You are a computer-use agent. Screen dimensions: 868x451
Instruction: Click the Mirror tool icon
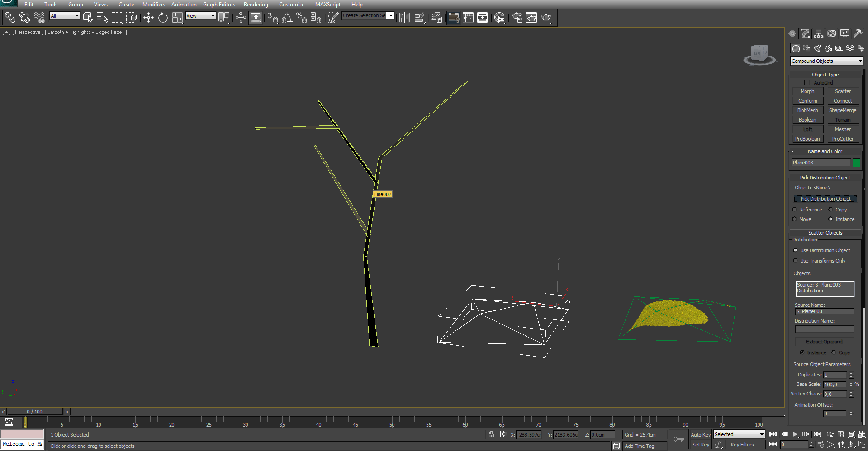(x=404, y=18)
